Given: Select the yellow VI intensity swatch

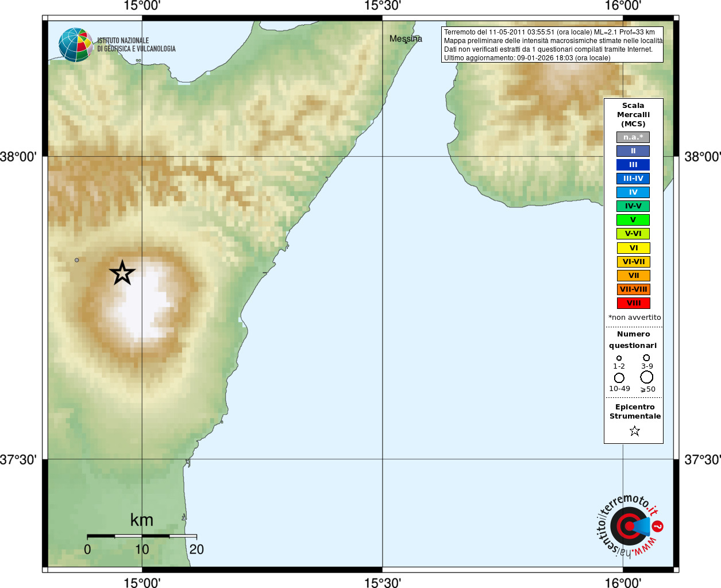Looking at the screenshot, I should [x=633, y=248].
